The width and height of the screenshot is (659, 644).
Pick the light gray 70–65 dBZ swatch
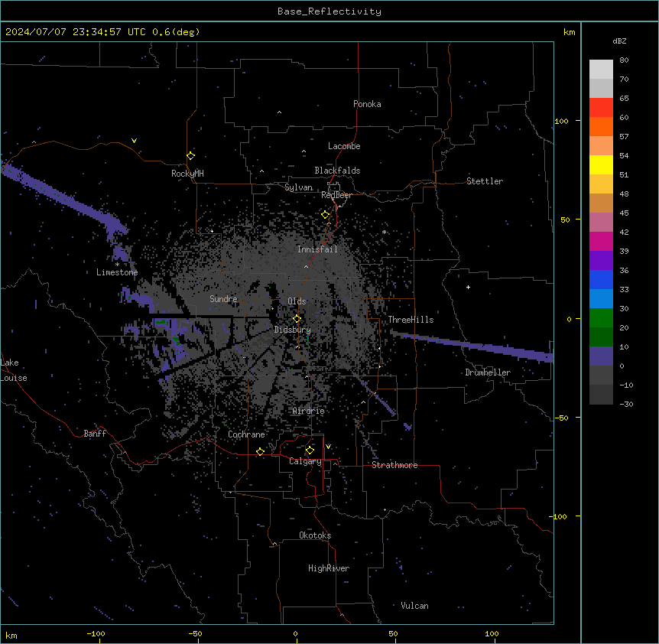pyautogui.click(x=601, y=88)
